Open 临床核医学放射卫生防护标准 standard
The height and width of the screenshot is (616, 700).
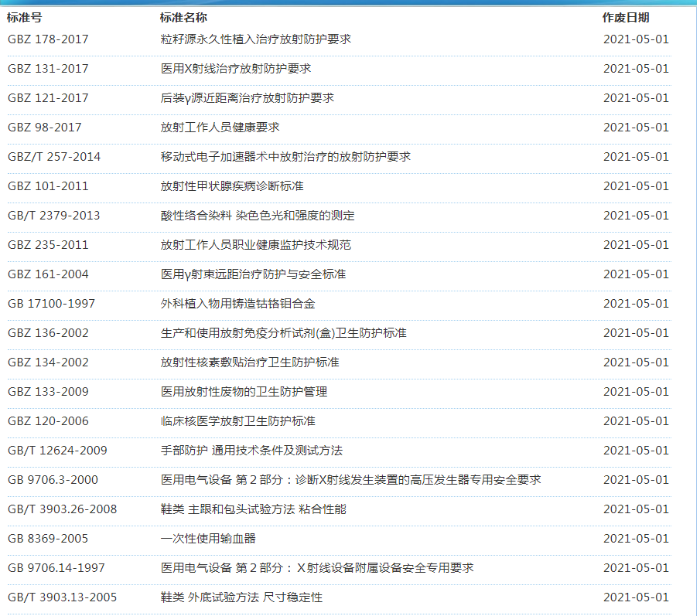pyautogui.click(x=237, y=421)
